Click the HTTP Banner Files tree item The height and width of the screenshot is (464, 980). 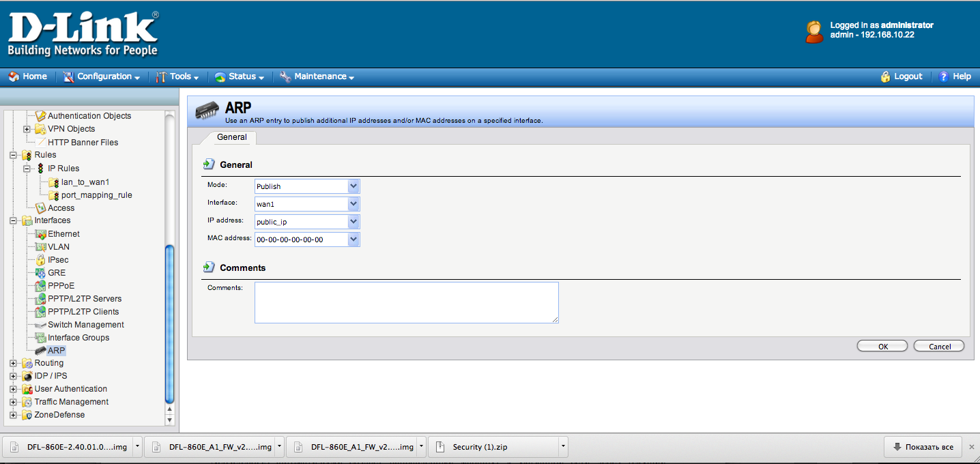[83, 143]
